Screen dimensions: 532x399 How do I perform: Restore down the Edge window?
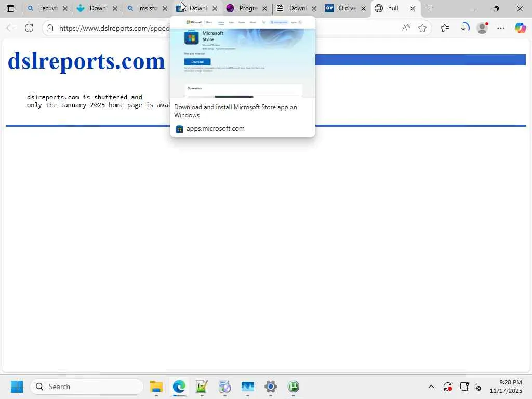click(496, 8)
